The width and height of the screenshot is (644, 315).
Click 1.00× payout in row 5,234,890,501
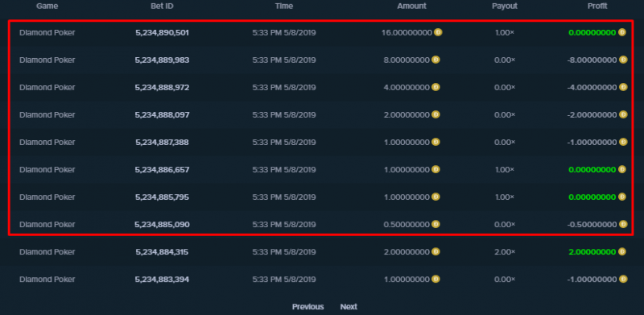tap(505, 32)
